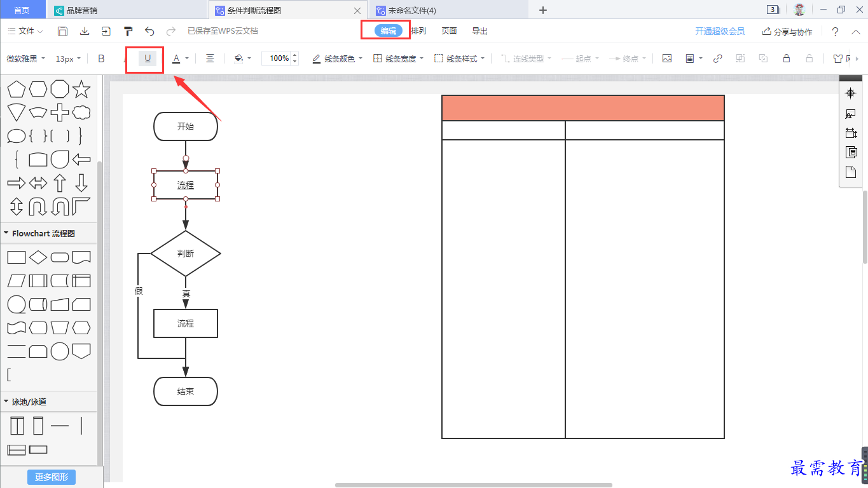Select the pentagon shape in palette
The width and height of the screenshot is (868, 488).
coord(16,89)
